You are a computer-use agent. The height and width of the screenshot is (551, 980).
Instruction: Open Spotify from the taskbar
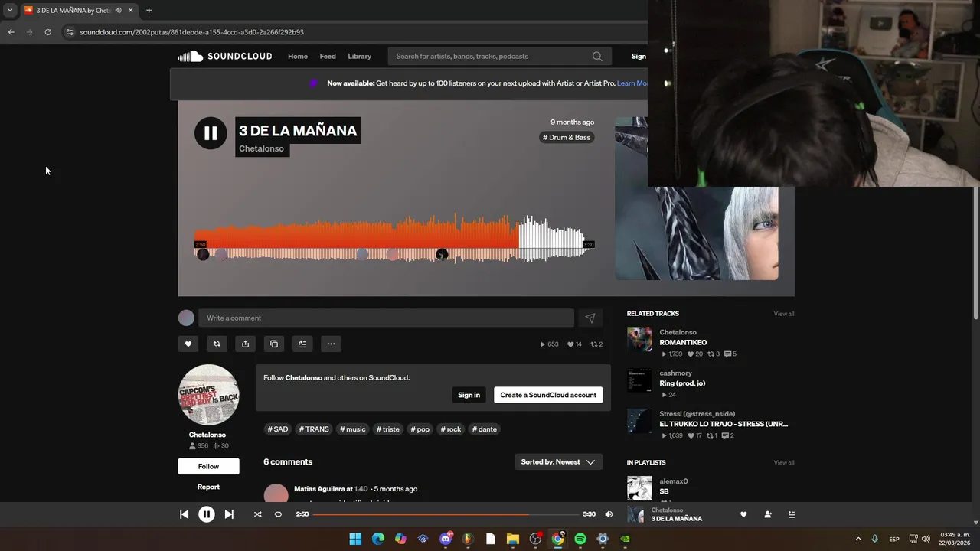pos(580,539)
